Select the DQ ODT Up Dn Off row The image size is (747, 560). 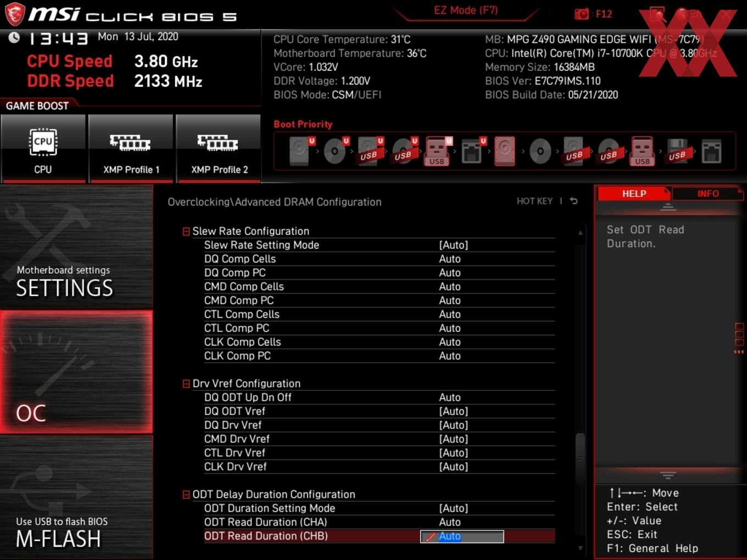(x=379, y=397)
